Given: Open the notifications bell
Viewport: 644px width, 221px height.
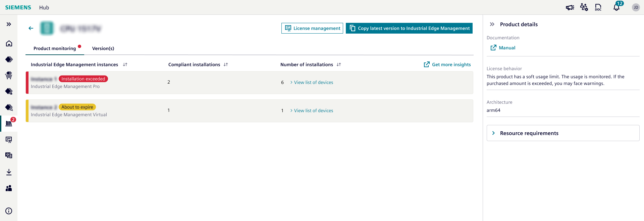Looking at the screenshot, I should (x=616, y=7).
